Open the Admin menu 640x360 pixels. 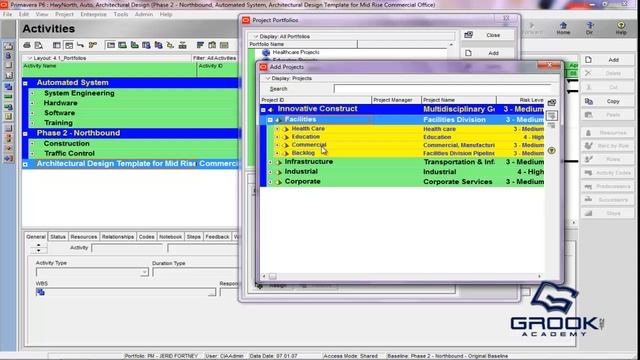[144, 14]
